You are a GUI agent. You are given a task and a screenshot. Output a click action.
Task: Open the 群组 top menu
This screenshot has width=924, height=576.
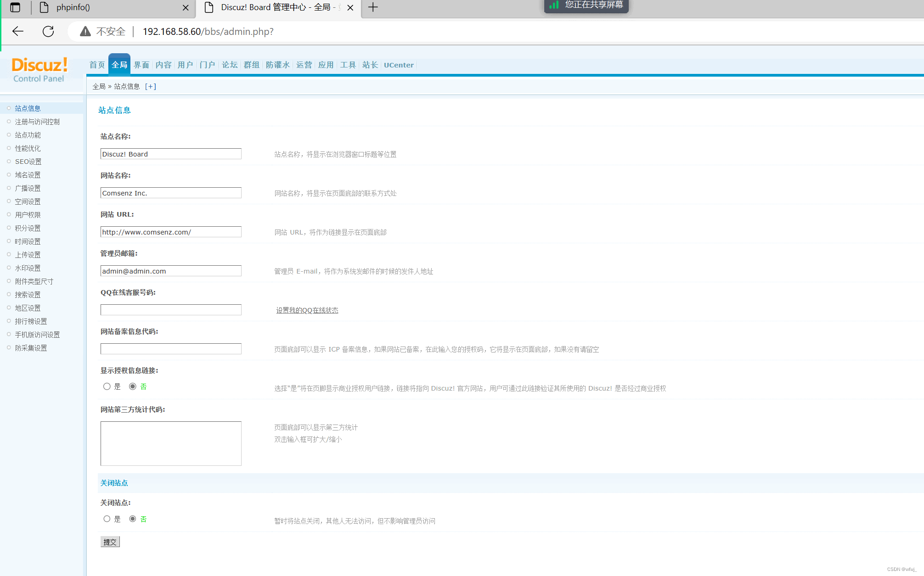point(252,65)
